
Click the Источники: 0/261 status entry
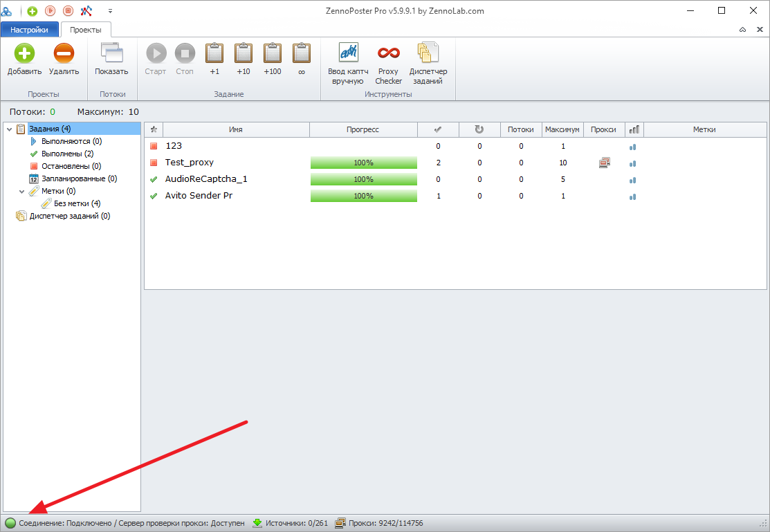[x=291, y=523]
